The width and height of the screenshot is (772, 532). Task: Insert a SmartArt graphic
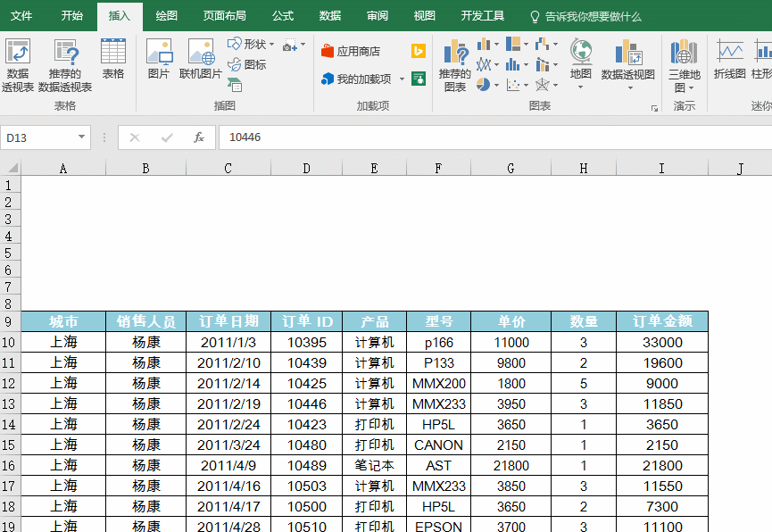(x=235, y=85)
